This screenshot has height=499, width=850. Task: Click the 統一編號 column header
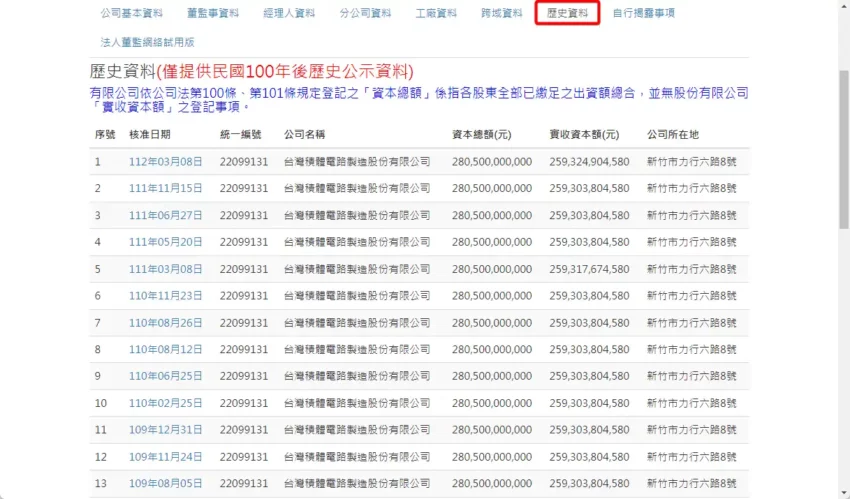241,134
